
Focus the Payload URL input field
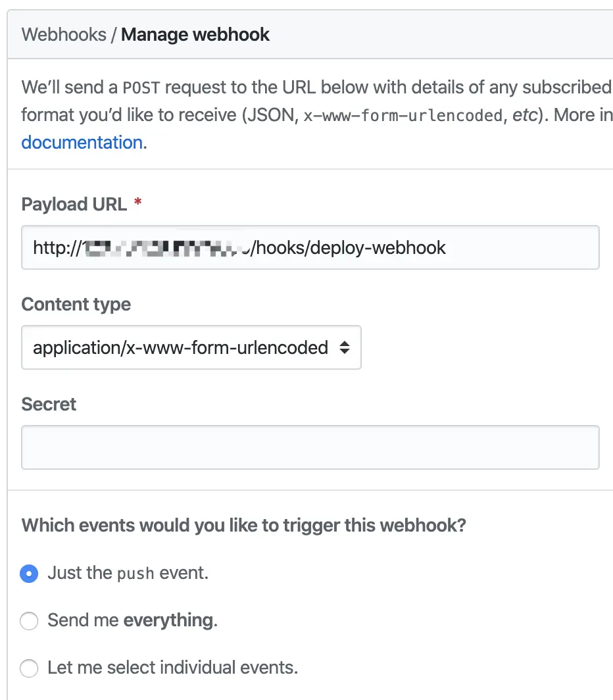309,247
